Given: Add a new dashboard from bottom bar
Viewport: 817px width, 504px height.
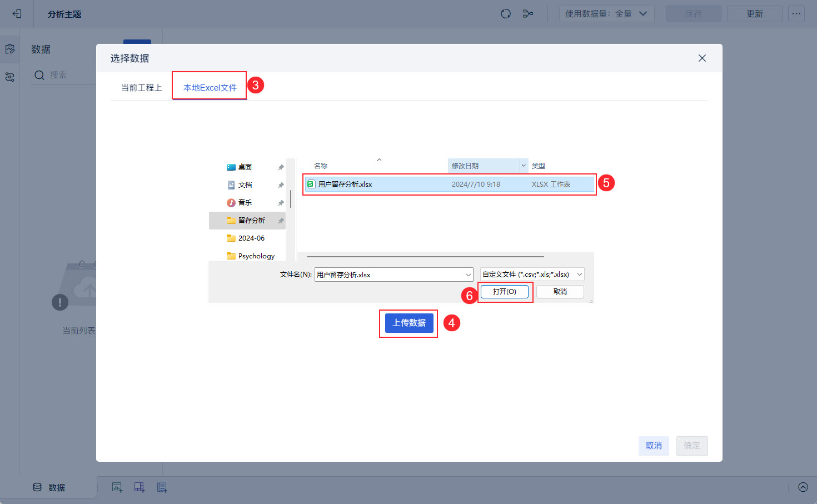Looking at the screenshot, I should tap(140, 487).
